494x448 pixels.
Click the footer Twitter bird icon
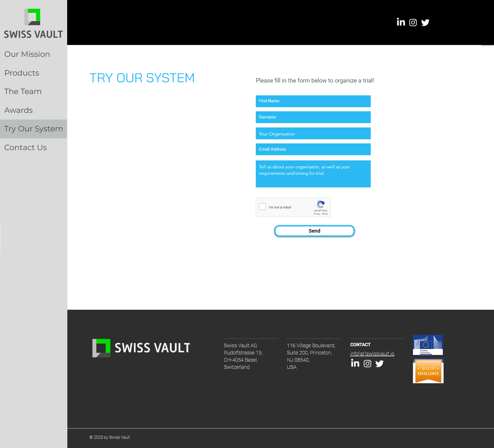point(379,363)
